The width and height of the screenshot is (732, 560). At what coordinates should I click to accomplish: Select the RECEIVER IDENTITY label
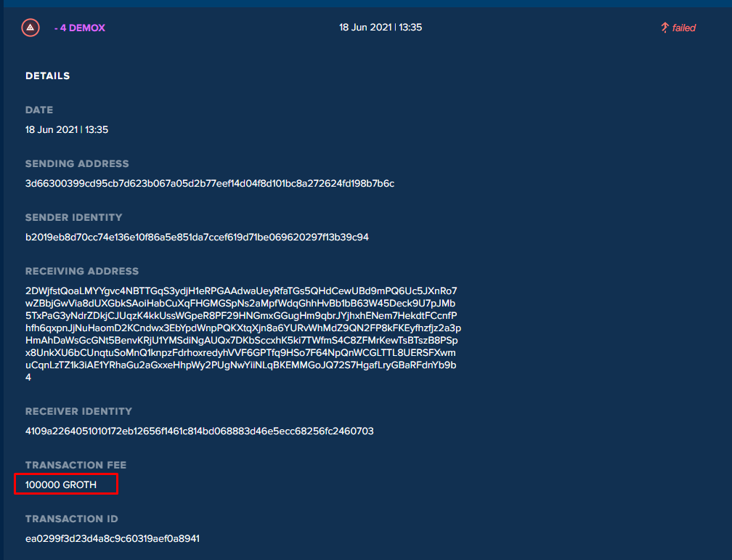(x=78, y=411)
